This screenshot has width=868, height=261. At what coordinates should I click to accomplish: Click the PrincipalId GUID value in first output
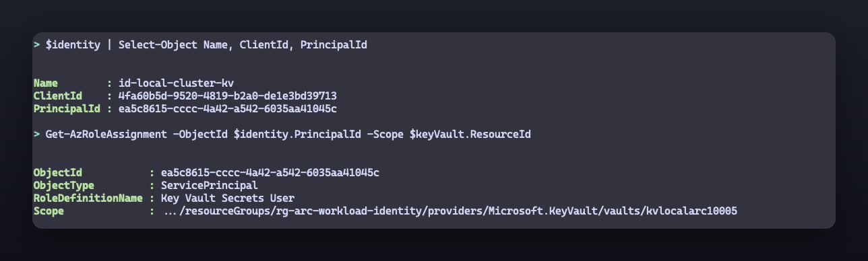(x=227, y=109)
